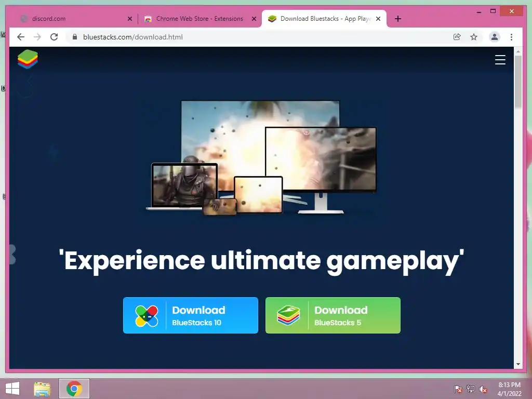
Task: Share this page icon in address bar
Action: (457, 37)
